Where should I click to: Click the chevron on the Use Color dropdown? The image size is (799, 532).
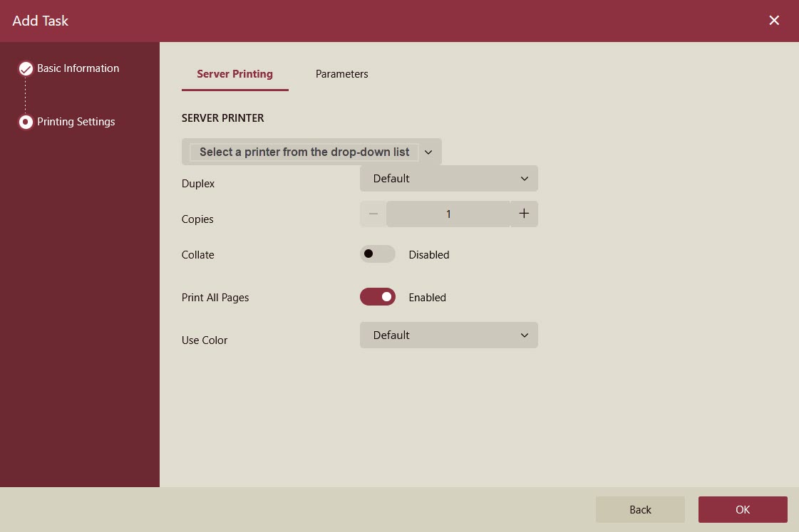click(x=525, y=335)
